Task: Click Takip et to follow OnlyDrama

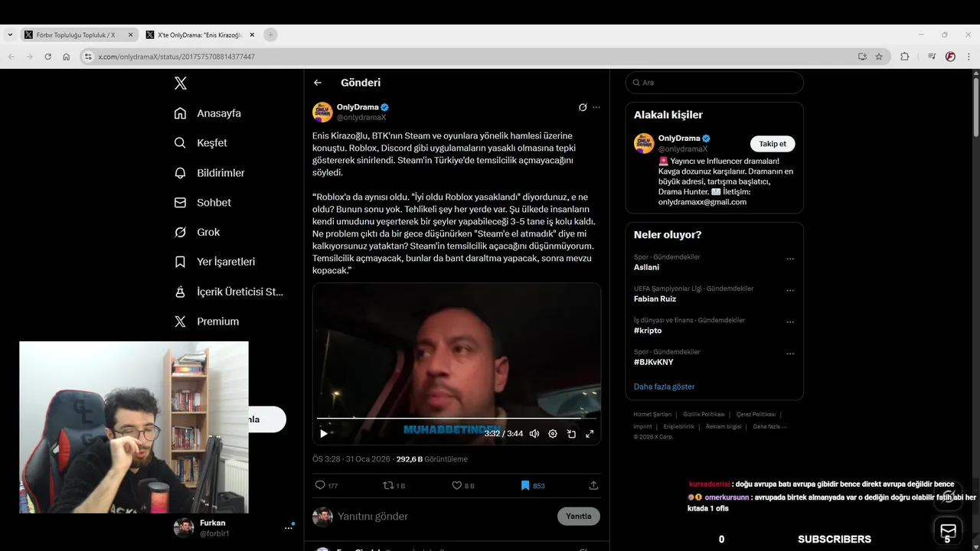Action: (x=773, y=144)
